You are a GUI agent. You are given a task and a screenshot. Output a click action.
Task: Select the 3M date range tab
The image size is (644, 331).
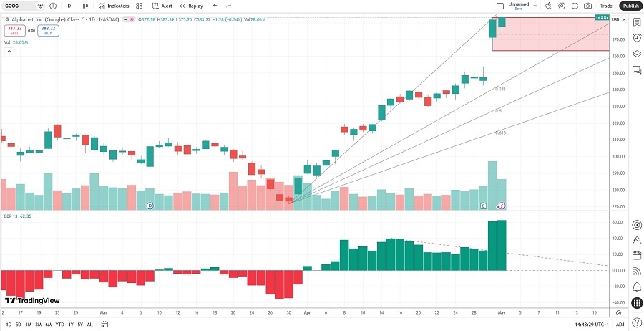tap(38, 325)
